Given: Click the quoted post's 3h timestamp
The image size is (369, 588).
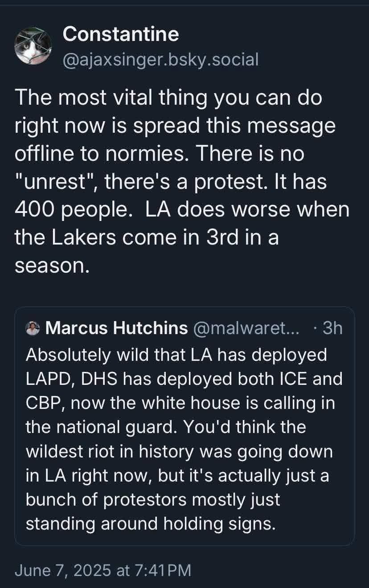Looking at the screenshot, I should coord(332,328).
